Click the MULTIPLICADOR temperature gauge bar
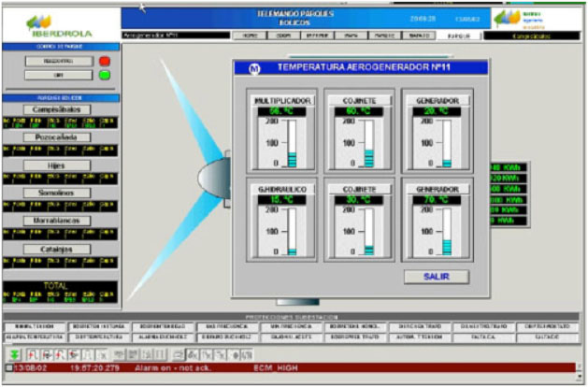Viewport: 588px width, 387px height. point(292,144)
